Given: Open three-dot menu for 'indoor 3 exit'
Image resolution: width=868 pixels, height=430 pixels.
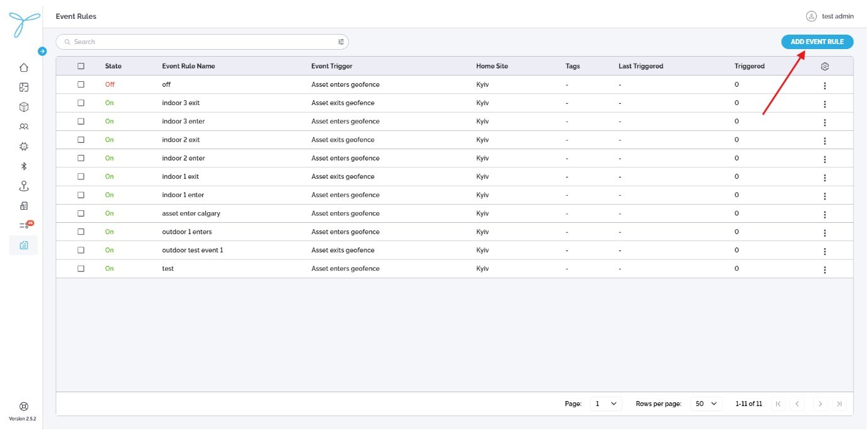Looking at the screenshot, I should 825,104.
